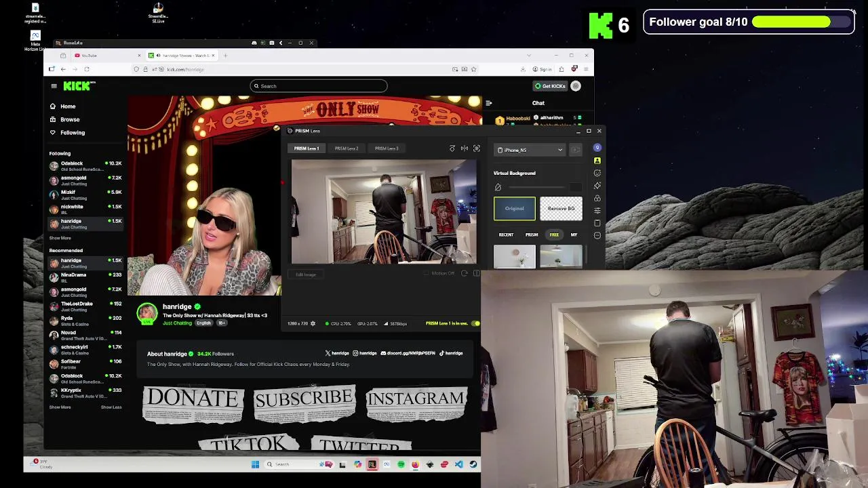Open the color filter circles icon in PRISM sidebar
Image resolution: width=868 pixels, height=488 pixels.
tap(597, 198)
